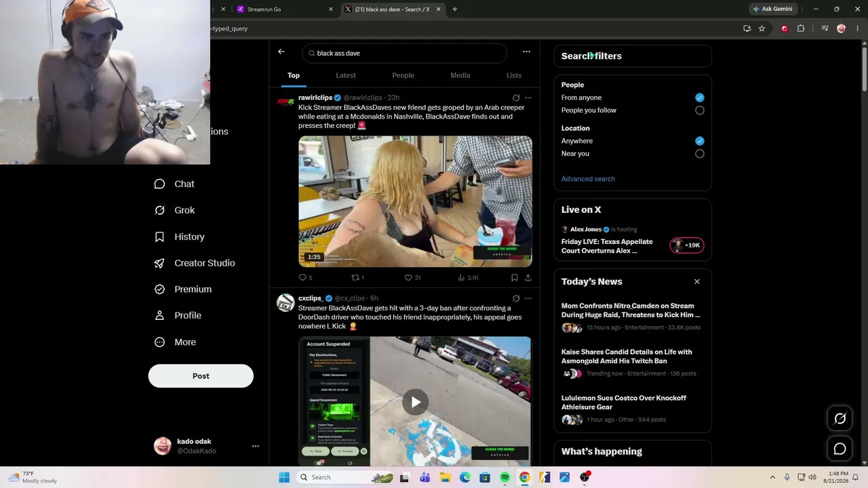
Task: Play the video in the cxclips_ post
Action: pos(416,402)
